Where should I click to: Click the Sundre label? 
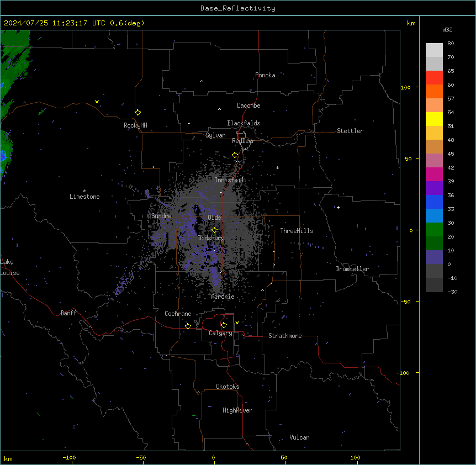pos(161,216)
